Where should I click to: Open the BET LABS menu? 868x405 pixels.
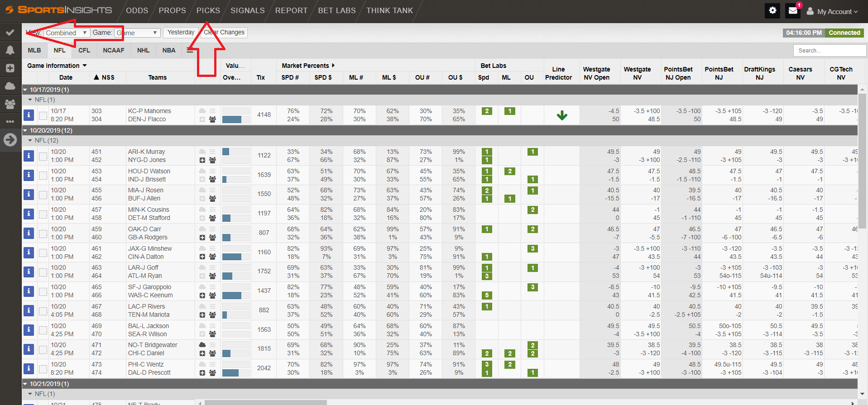[336, 10]
